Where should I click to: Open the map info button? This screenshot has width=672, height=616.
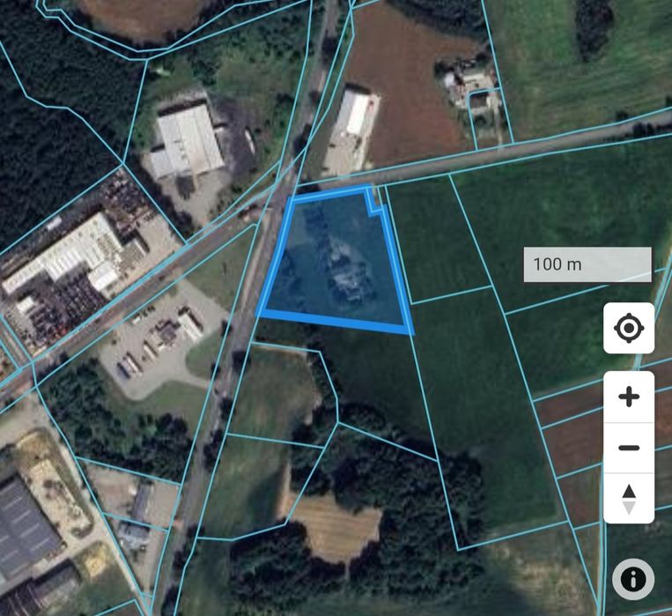click(633, 580)
